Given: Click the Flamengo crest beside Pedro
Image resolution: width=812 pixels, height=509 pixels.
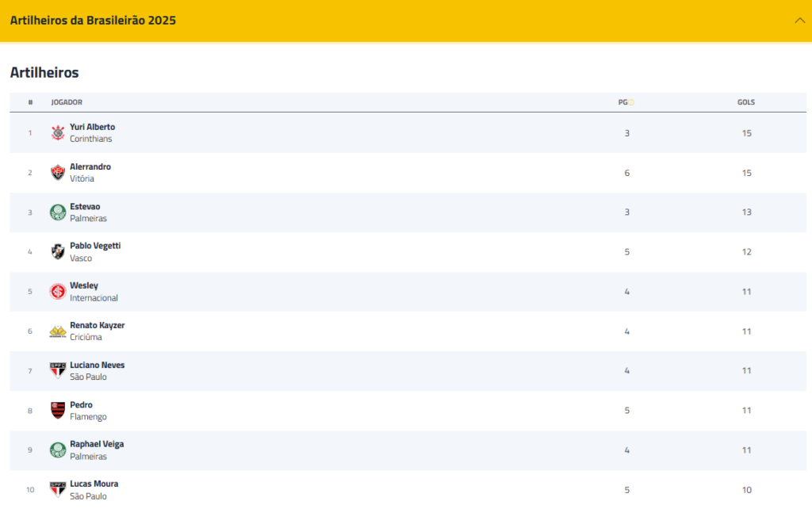Looking at the screenshot, I should [x=57, y=411].
